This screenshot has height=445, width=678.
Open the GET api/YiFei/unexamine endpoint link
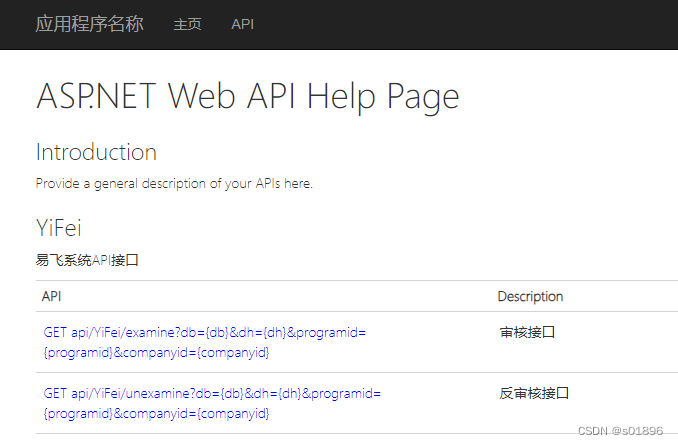pos(210,394)
